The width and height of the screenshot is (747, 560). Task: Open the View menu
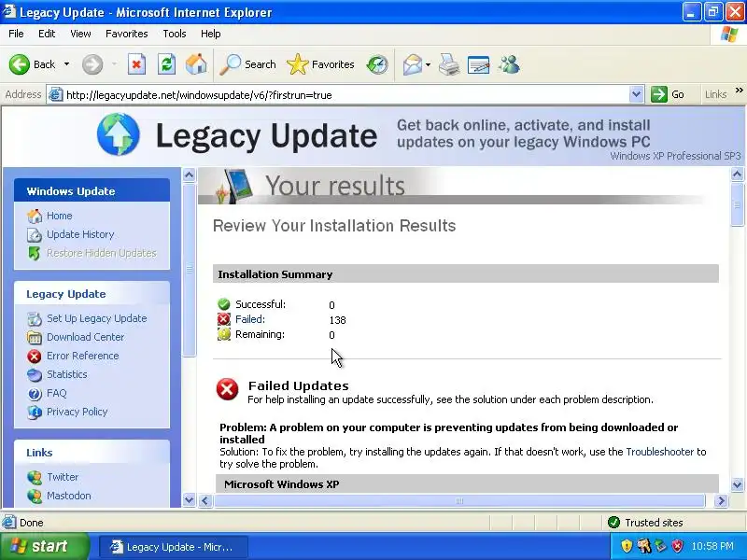(80, 34)
